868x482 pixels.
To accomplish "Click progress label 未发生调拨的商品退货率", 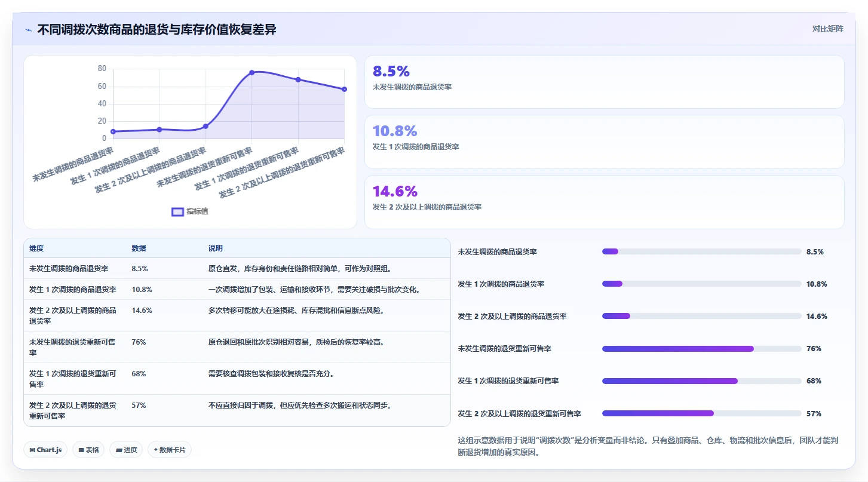I will tap(497, 252).
